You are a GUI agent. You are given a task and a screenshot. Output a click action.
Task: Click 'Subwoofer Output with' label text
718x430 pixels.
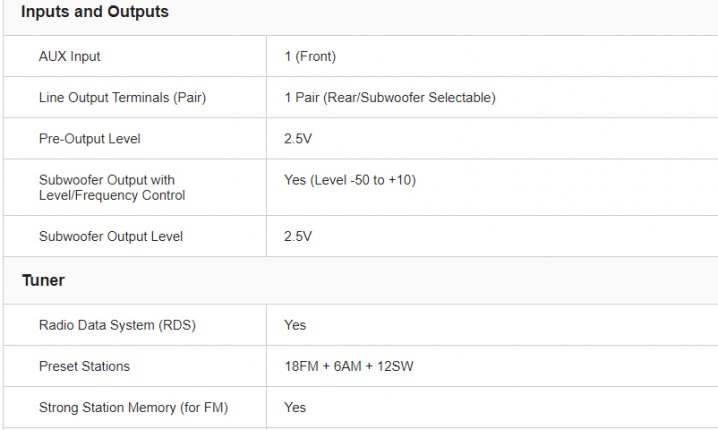106,180
